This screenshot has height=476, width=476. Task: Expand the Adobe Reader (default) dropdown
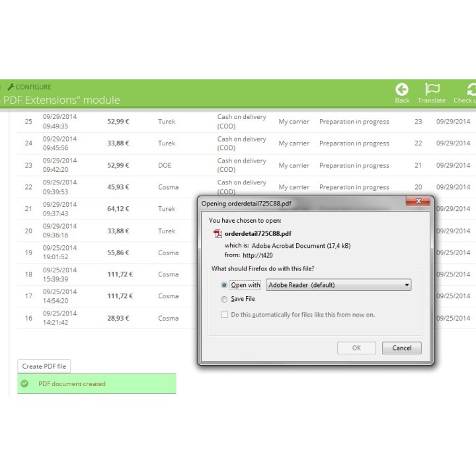338,285
